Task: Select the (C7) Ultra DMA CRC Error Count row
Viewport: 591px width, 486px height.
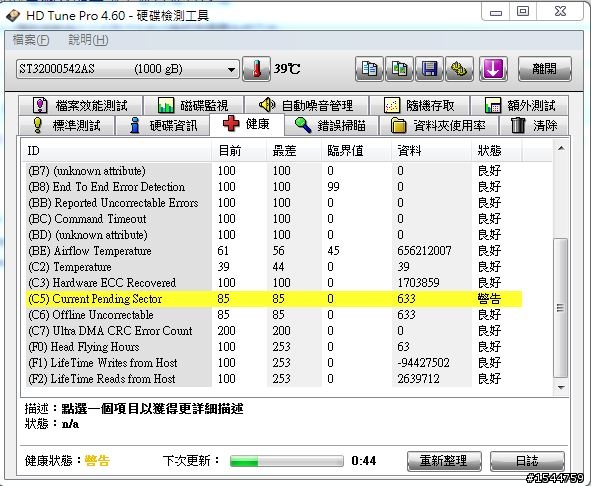Action: (274, 331)
